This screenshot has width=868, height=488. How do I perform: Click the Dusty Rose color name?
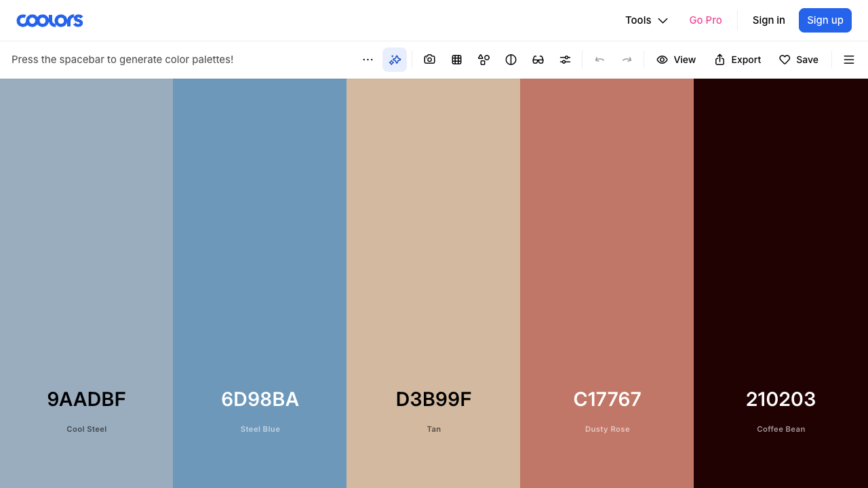tap(608, 429)
